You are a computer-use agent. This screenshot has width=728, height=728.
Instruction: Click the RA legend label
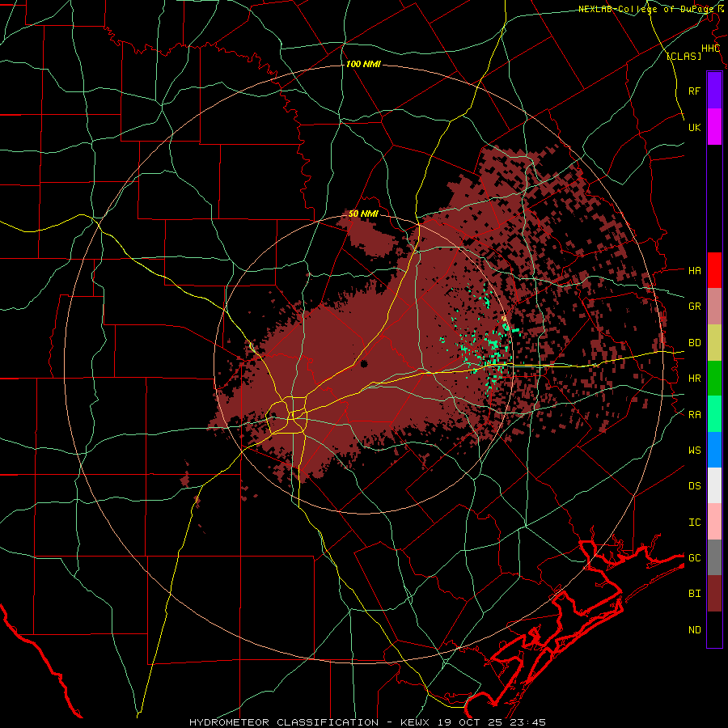(695, 415)
